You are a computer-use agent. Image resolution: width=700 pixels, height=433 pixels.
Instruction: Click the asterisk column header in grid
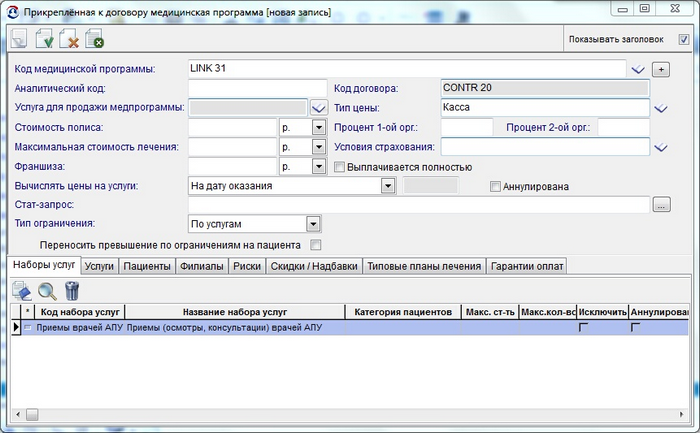pyautogui.click(x=28, y=312)
